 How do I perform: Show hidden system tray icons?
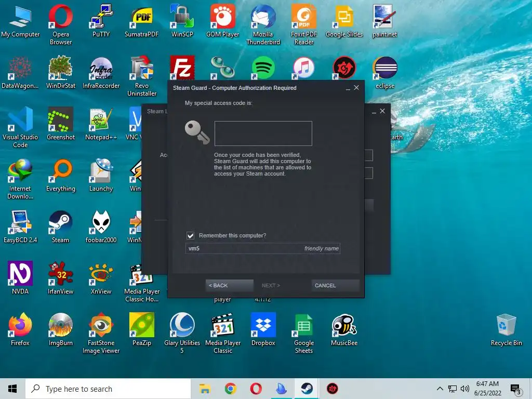click(440, 389)
